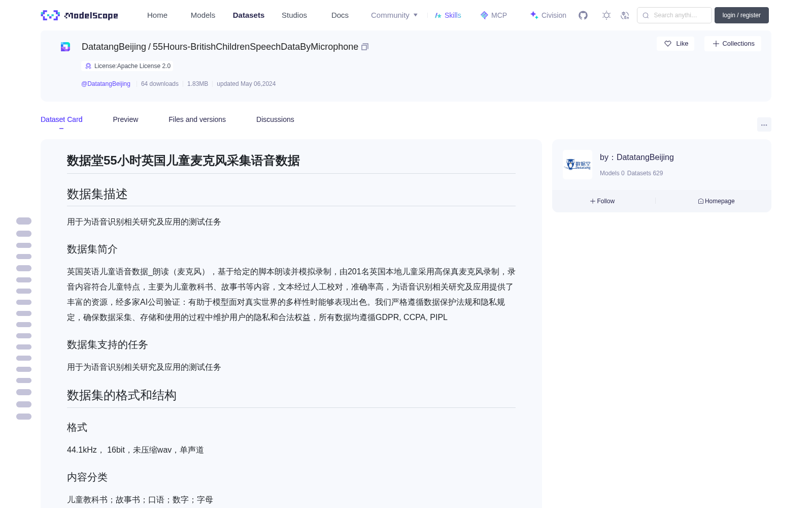Open the Discussions tab
The image size is (812, 508).
tap(275, 119)
